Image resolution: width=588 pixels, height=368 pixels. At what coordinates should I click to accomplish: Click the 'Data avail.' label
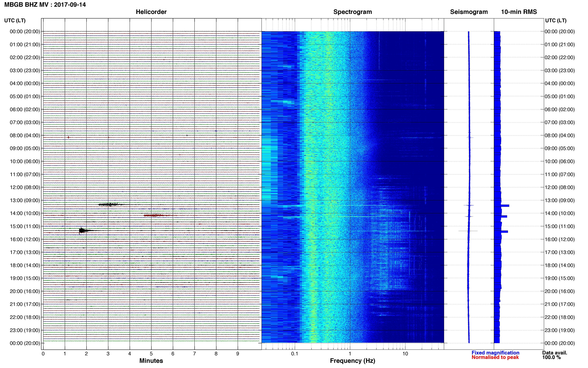tap(555, 353)
